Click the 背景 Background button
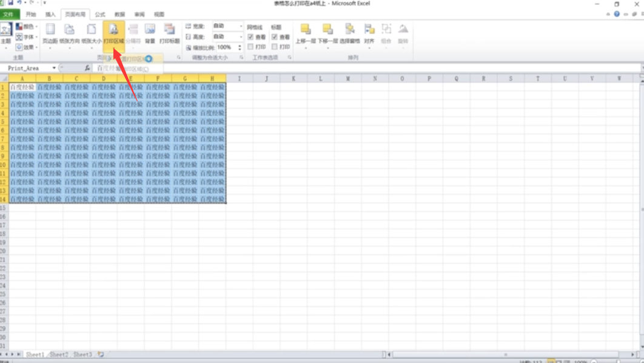 tap(150, 35)
